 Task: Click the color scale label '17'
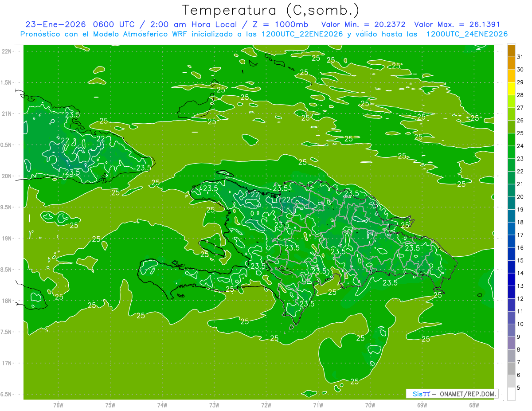click(520, 235)
